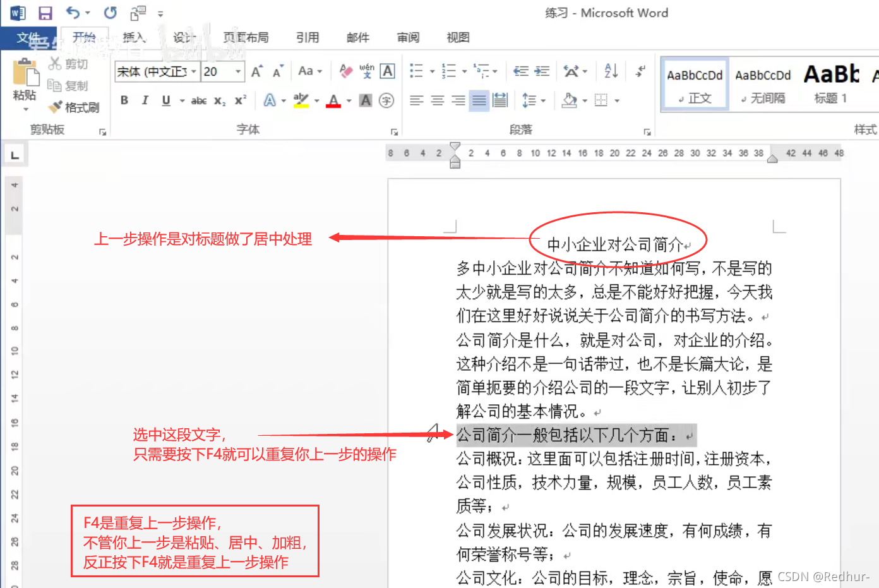
Task: Click the Increase Indent icon
Action: (541, 72)
